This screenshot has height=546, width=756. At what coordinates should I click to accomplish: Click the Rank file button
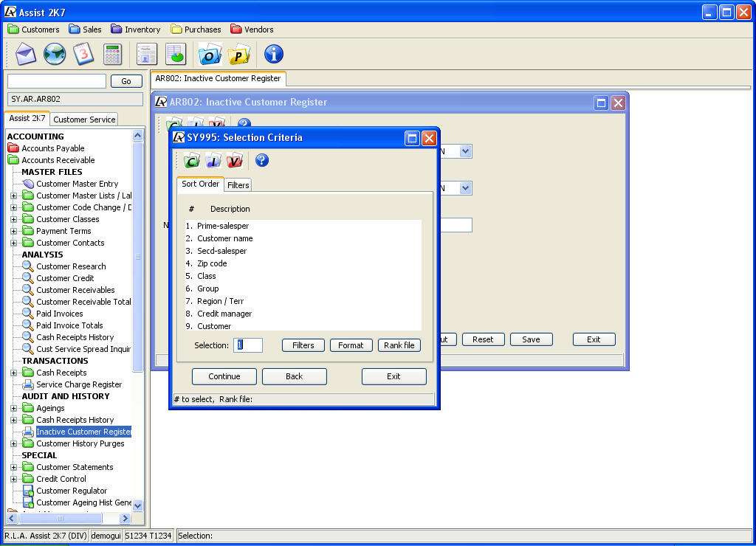click(x=399, y=345)
